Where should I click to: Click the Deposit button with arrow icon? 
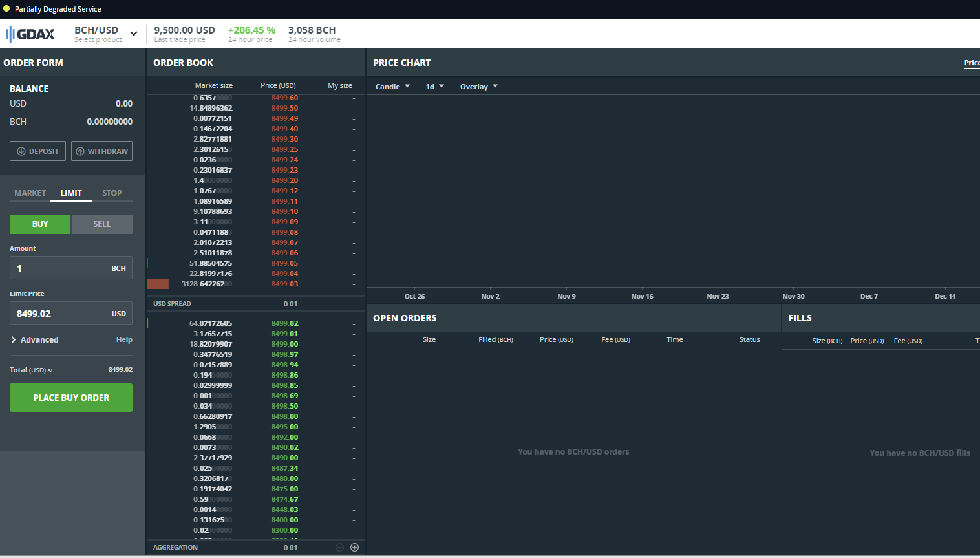pos(37,151)
